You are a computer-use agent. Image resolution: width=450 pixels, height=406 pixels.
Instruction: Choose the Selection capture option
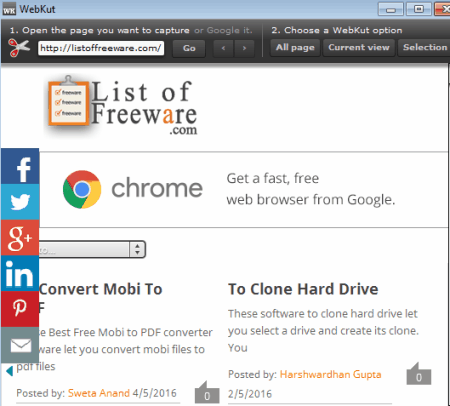(424, 48)
